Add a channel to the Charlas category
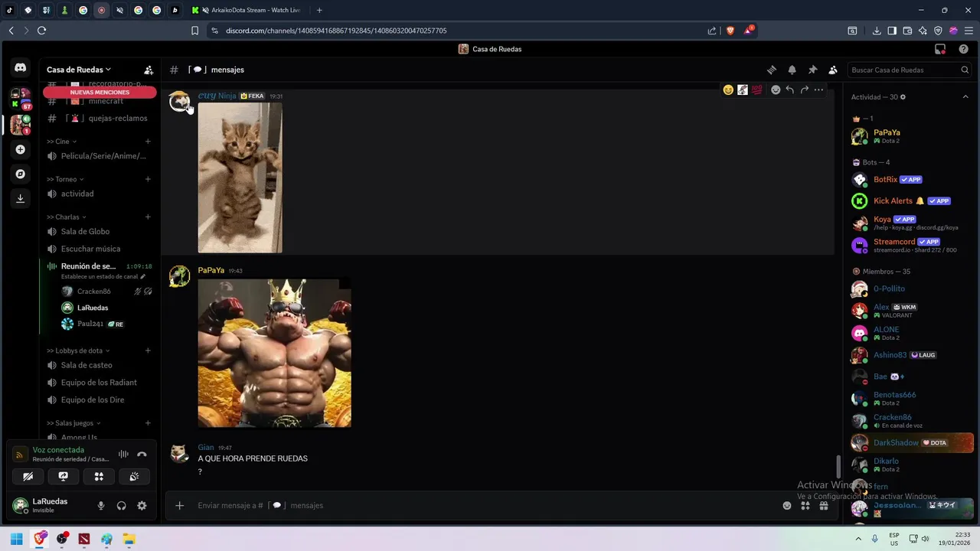The image size is (980, 551). (x=148, y=217)
